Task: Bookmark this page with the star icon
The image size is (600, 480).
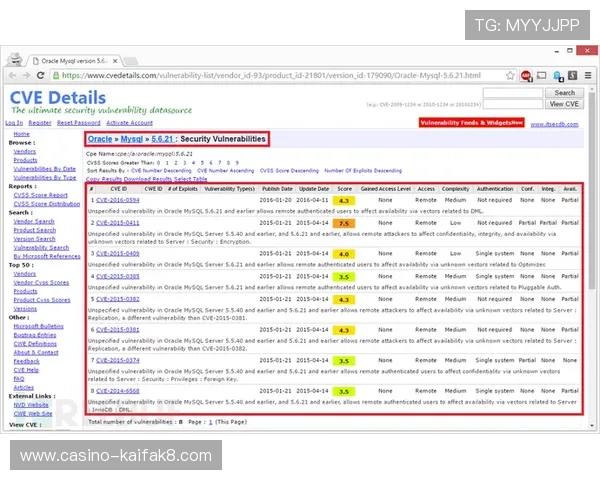Action: click(510, 75)
